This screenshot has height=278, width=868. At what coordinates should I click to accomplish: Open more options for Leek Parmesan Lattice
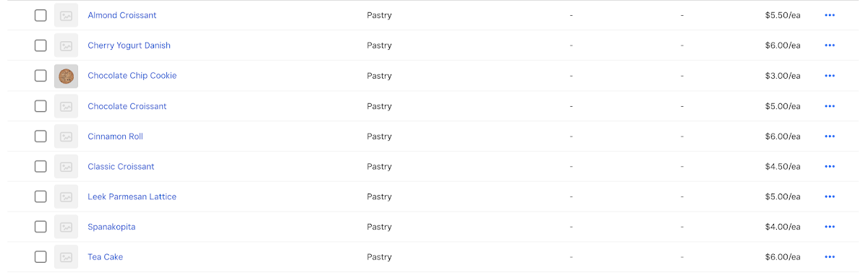coord(830,196)
